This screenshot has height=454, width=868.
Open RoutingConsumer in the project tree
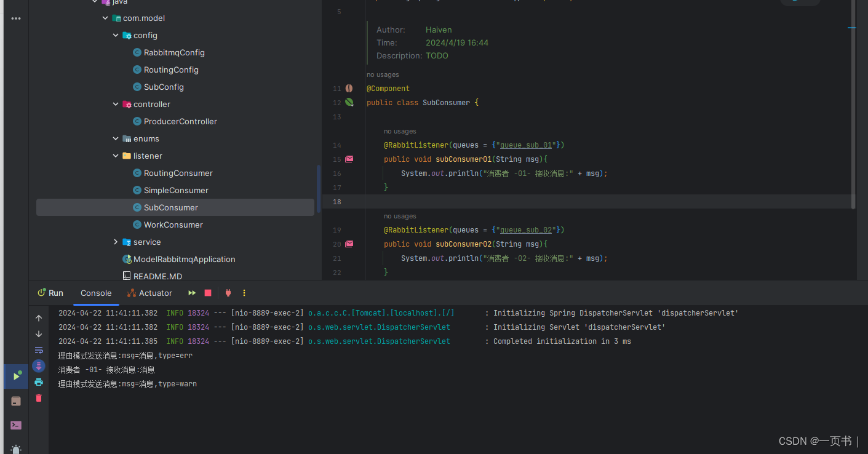point(178,173)
